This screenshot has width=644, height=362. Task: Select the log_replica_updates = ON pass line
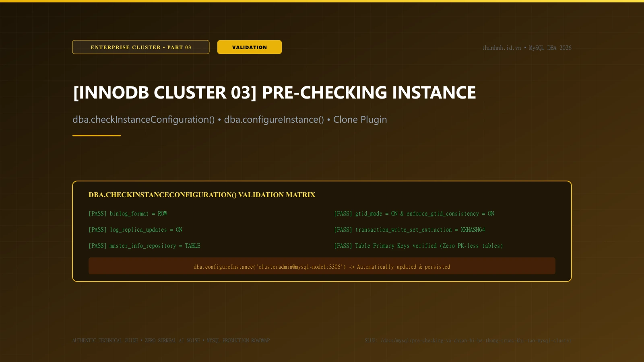tap(136, 230)
